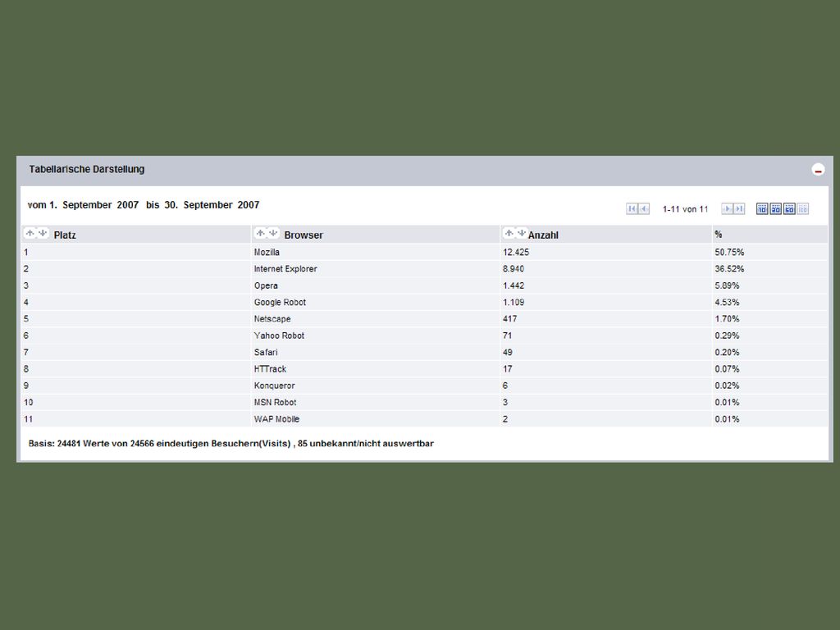Sort Browser column ascending
840x630 pixels.
pos(261,233)
